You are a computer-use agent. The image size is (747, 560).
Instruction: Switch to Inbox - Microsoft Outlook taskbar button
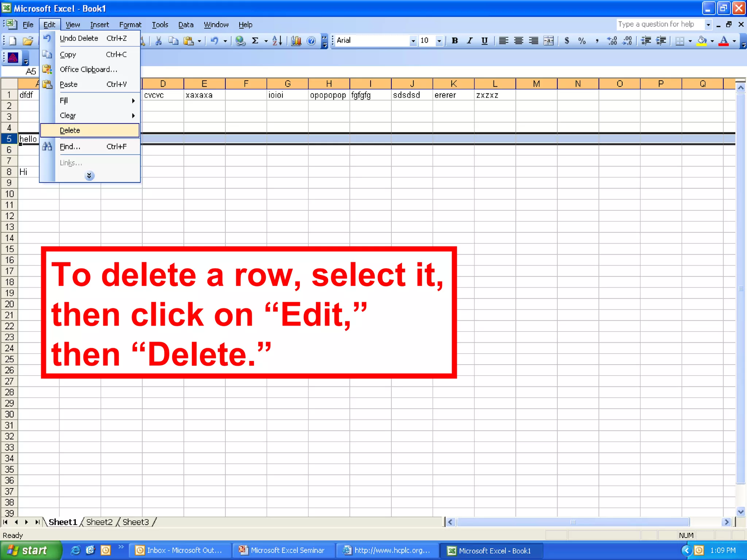(x=180, y=551)
